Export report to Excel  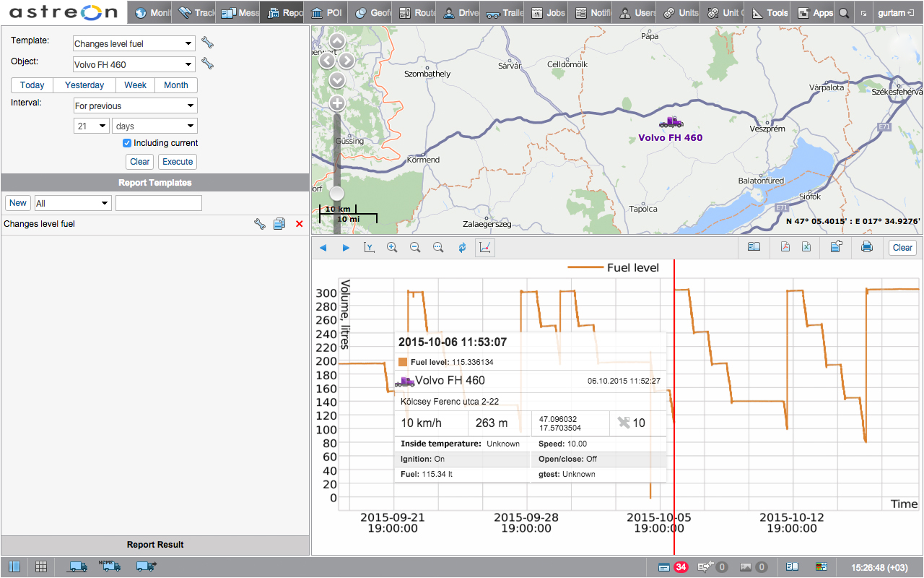pos(806,247)
